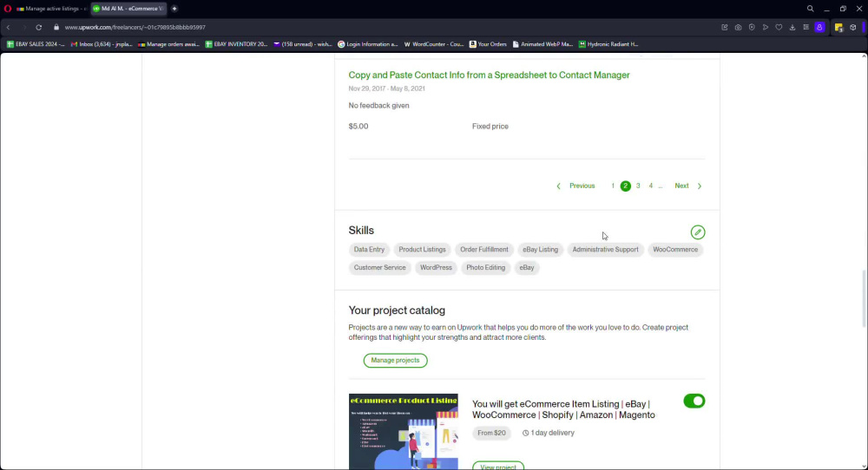Click the page vertical scrollbar thumb
The image size is (868, 470).
click(865, 298)
